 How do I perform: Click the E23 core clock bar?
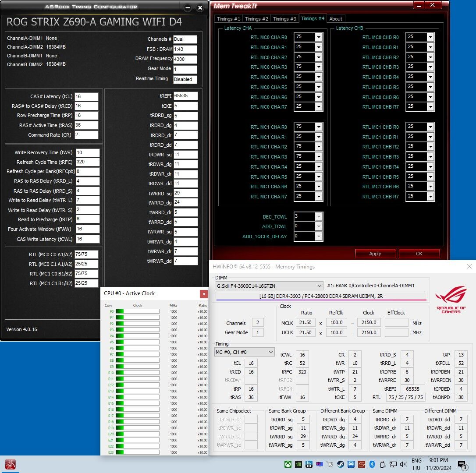[x=138, y=452]
